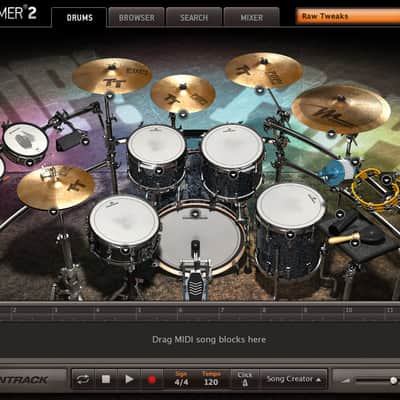Open the main snare drum menu arrow

125,250
